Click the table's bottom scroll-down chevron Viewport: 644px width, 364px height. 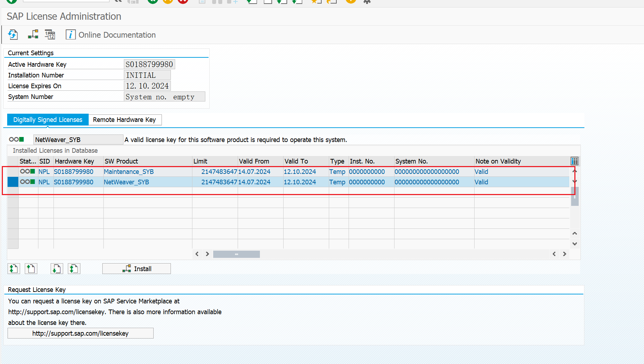pos(575,244)
